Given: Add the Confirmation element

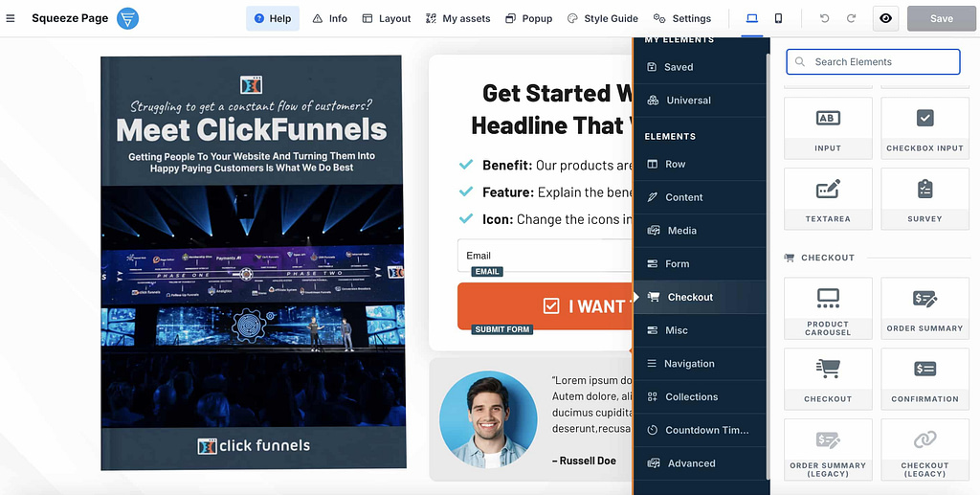Looking at the screenshot, I should click(925, 379).
